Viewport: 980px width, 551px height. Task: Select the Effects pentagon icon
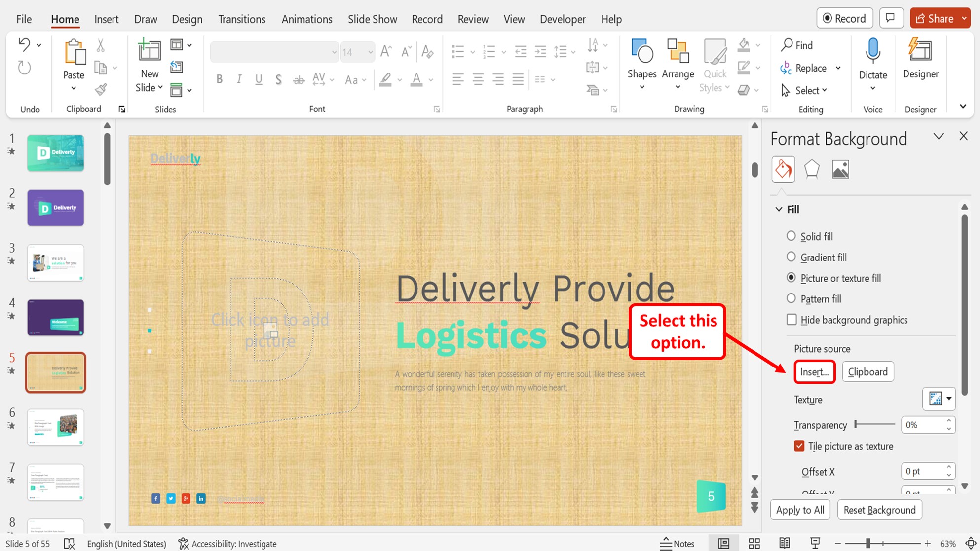pyautogui.click(x=812, y=170)
